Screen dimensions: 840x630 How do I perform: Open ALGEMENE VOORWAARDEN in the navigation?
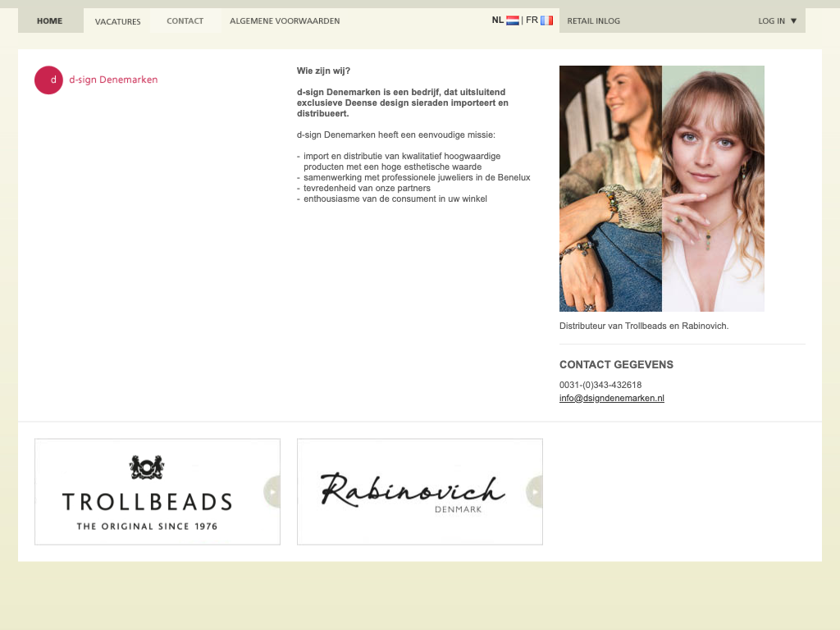pos(285,21)
